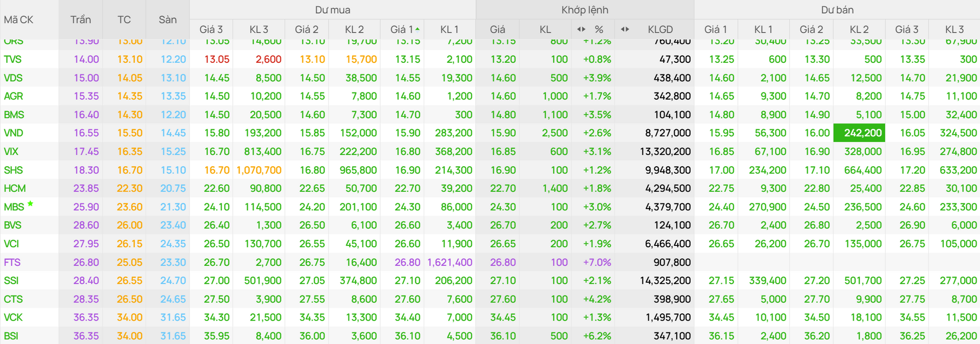Click the FTS buy volume 1,621,400
The height and width of the screenshot is (344, 980).
click(450, 262)
